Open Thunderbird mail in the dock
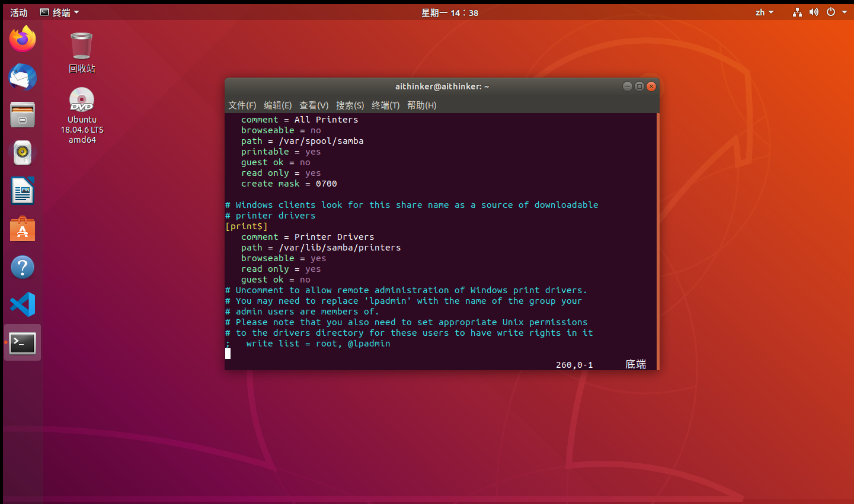 [x=23, y=77]
